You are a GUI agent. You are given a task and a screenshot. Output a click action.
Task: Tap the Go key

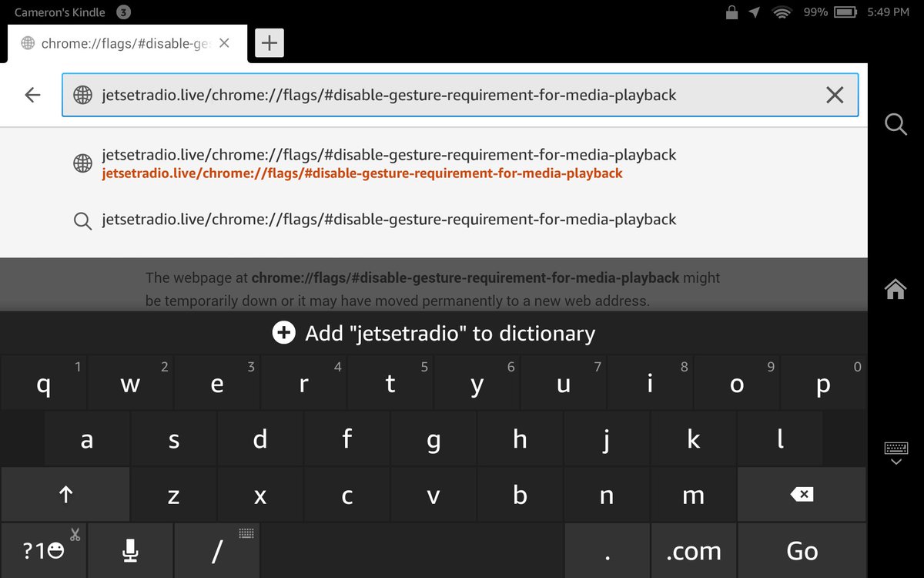click(x=802, y=550)
